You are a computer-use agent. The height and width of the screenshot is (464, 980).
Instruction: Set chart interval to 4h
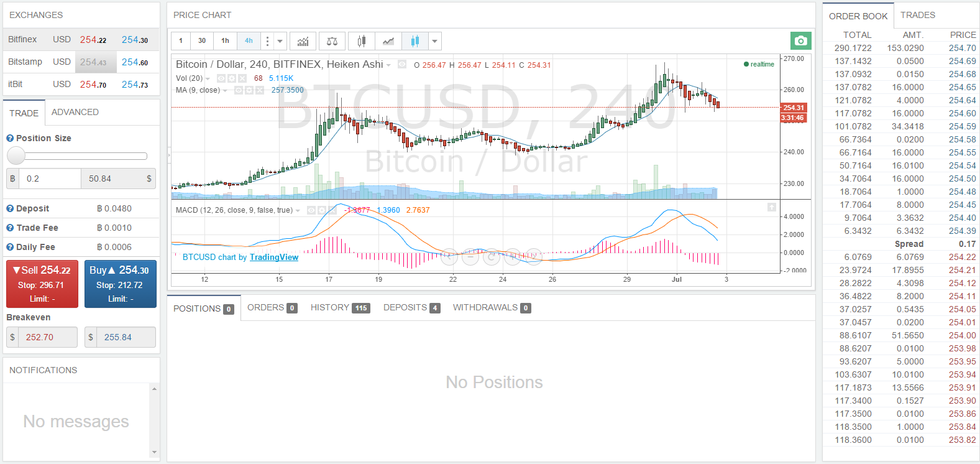coord(249,41)
